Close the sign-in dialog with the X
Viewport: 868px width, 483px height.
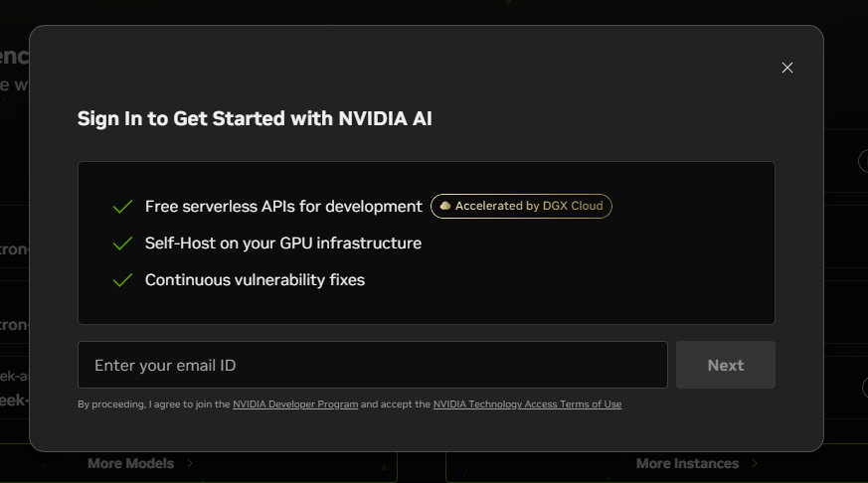(787, 68)
